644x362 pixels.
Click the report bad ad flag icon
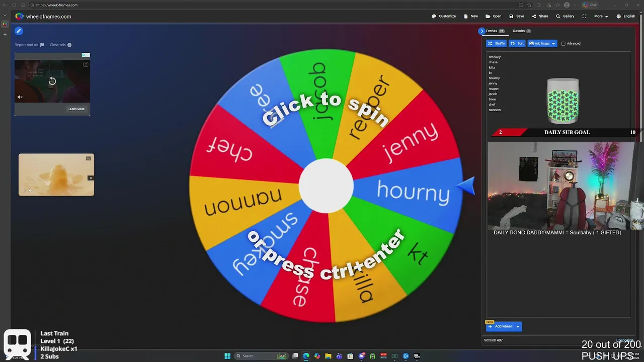42,45
